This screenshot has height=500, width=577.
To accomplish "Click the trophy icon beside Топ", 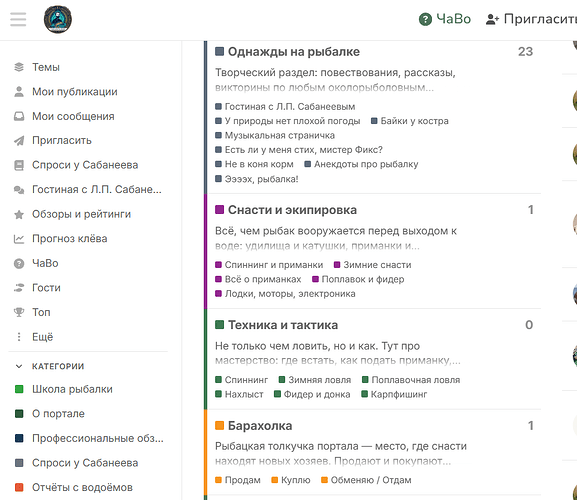I will coord(19,312).
